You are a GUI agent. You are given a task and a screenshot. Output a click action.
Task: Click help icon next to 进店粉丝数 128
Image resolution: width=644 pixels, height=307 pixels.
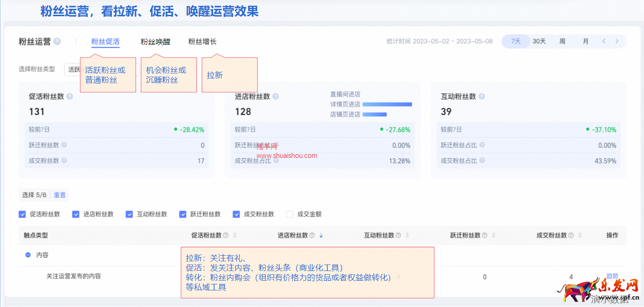coord(276,96)
